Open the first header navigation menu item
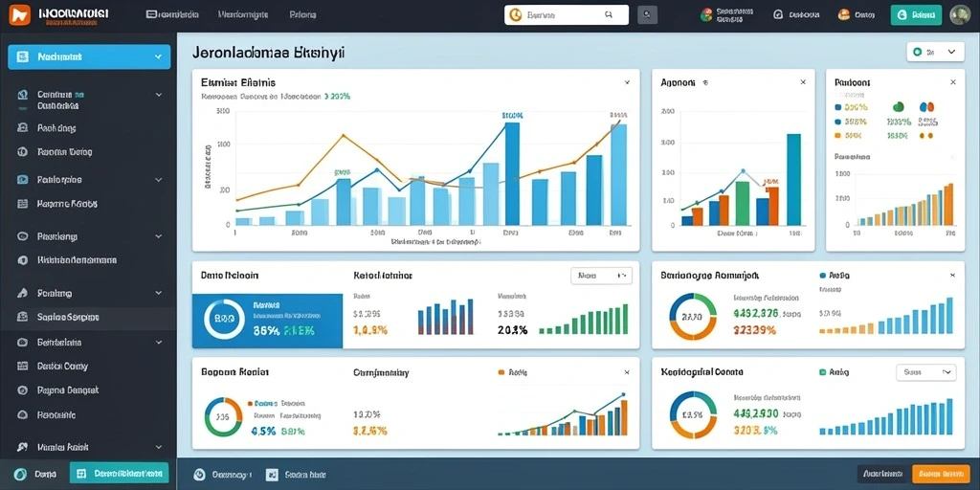980x490 pixels. click(172, 14)
